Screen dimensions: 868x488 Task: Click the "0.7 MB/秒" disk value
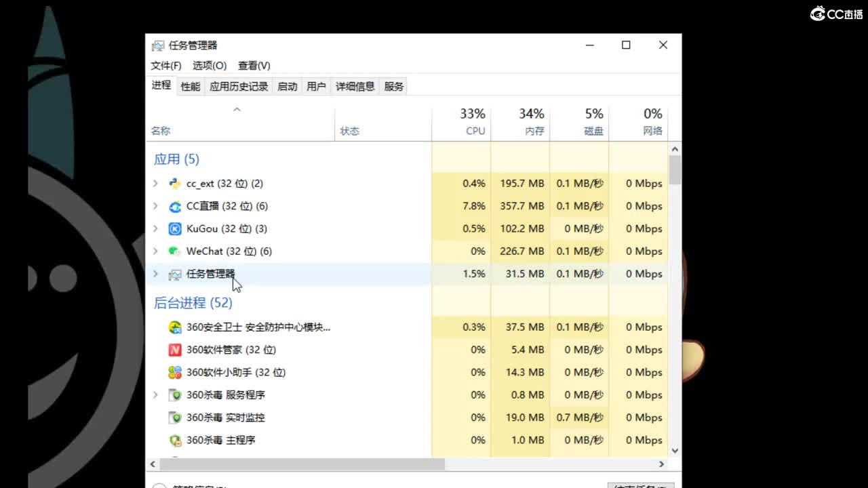pyautogui.click(x=580, y=418)
